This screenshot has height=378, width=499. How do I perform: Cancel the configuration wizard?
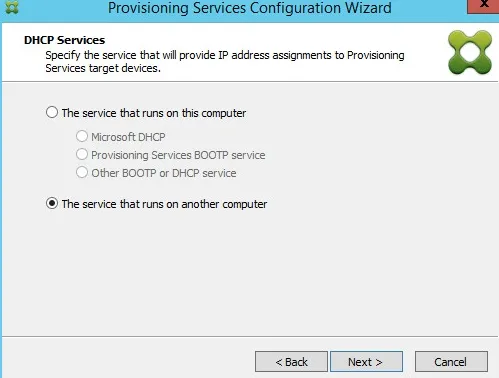(451, 361)
